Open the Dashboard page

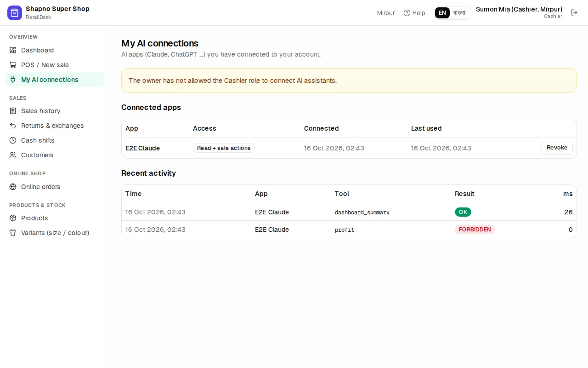tap(55, 50)
